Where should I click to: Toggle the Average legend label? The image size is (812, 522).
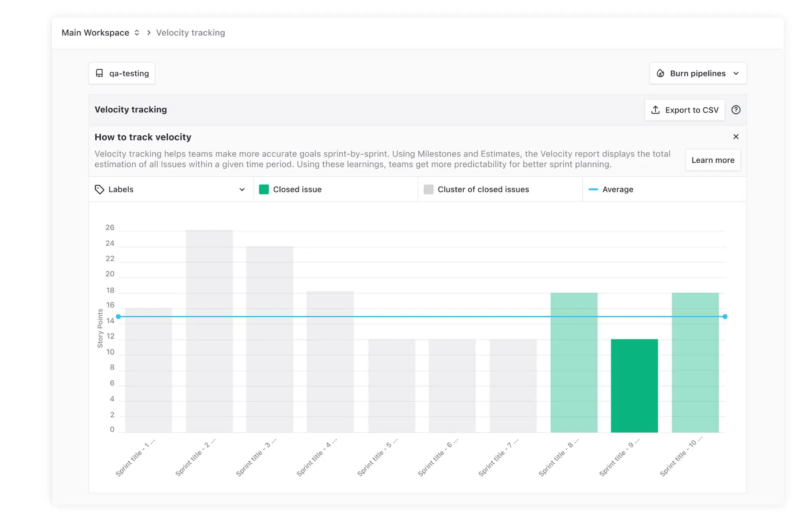click(x=618, y=189)
